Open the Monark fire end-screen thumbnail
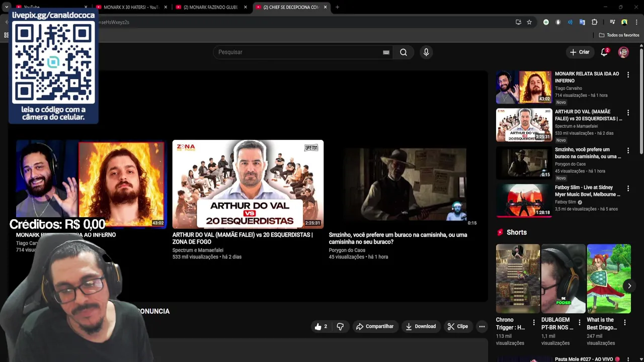Viewport: 644px width, 362px height. click(x=91, y=184)
